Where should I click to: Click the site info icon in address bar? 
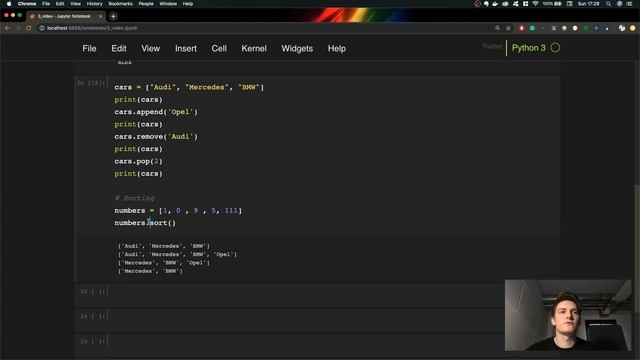tap(42, 28)
